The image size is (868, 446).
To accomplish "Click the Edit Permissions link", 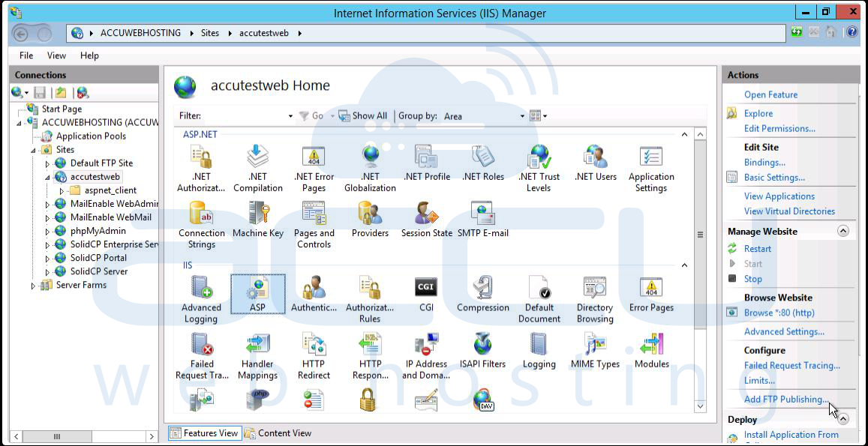I will coord(779,128).
